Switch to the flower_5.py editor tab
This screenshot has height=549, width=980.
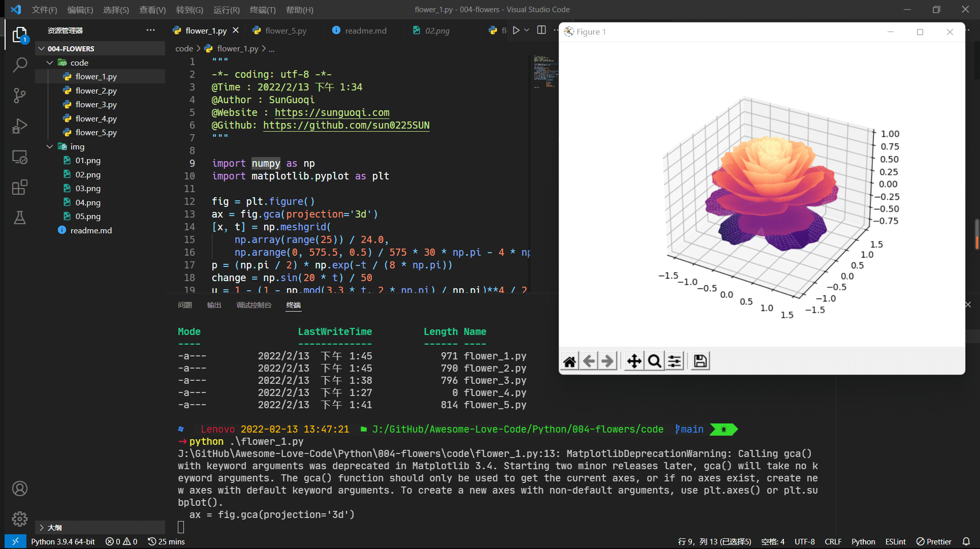(285, 30)
